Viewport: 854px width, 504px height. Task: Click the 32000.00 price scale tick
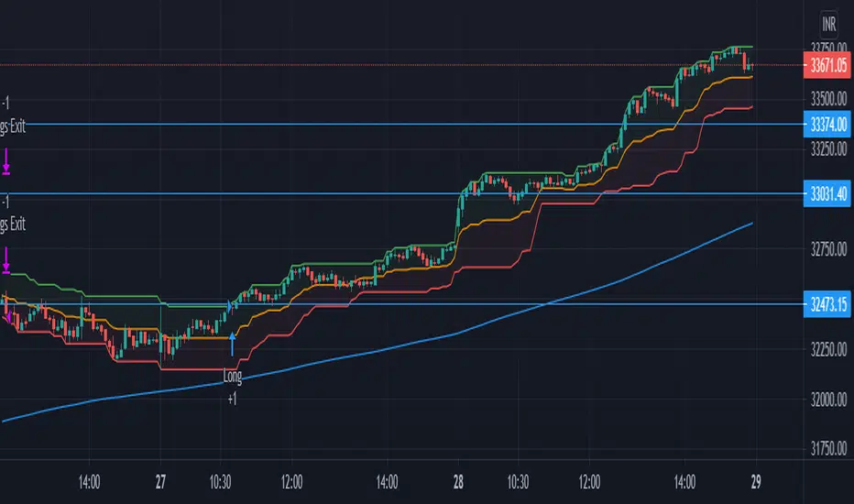[827, 400]
